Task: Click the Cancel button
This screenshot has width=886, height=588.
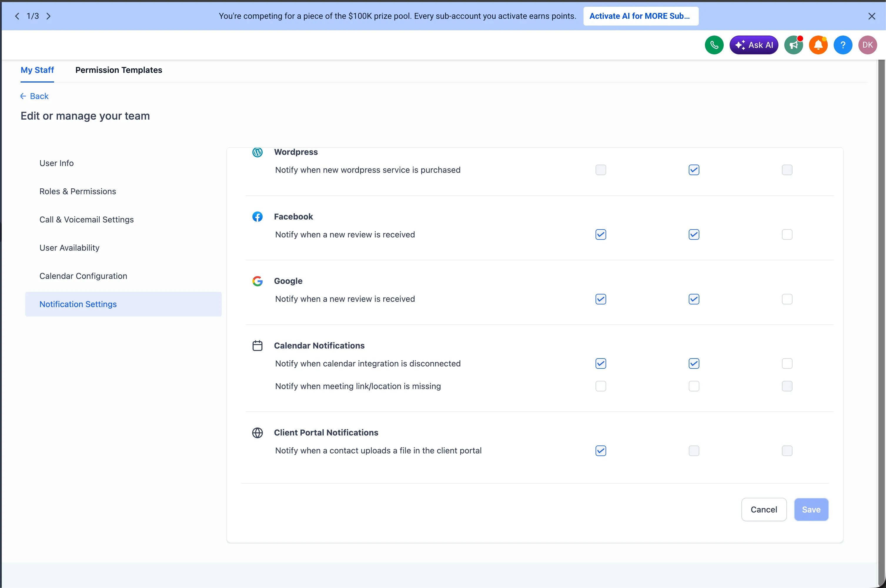Action: [764, 510]
